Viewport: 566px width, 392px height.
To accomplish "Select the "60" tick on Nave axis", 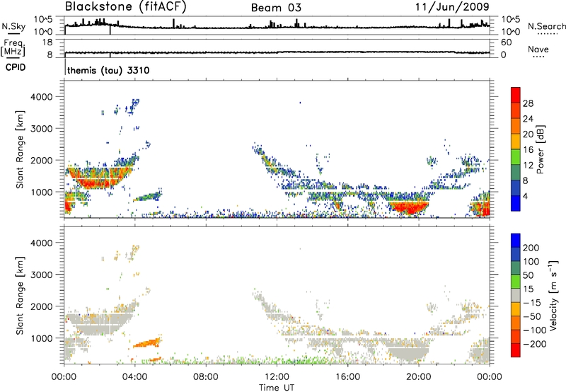I will point(506,42).
